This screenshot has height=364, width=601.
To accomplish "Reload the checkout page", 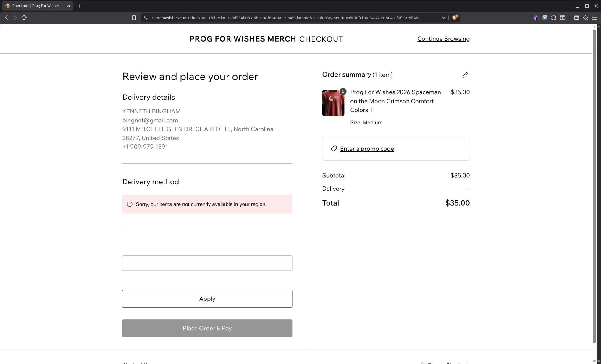I will click(24, 18).
